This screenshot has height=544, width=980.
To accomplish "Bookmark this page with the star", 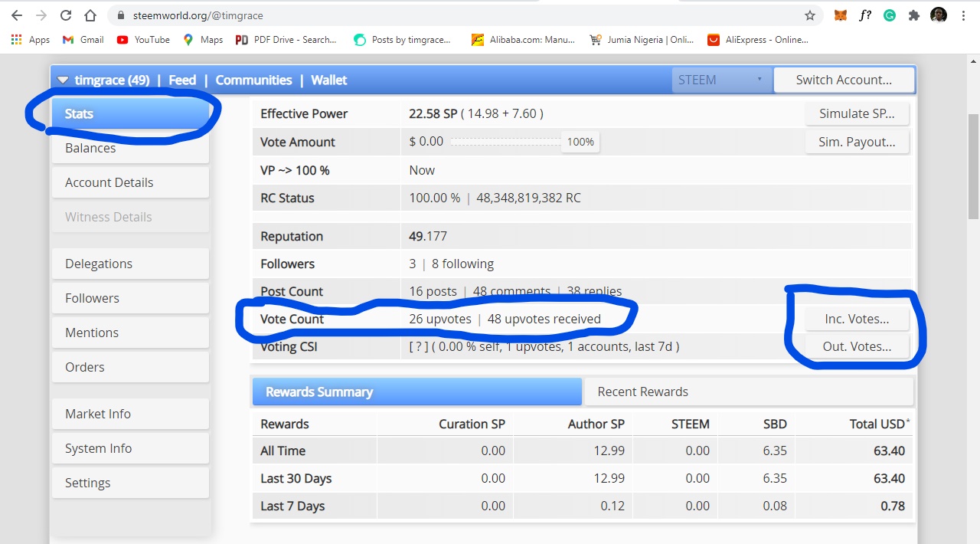I will tap(809, 15).
